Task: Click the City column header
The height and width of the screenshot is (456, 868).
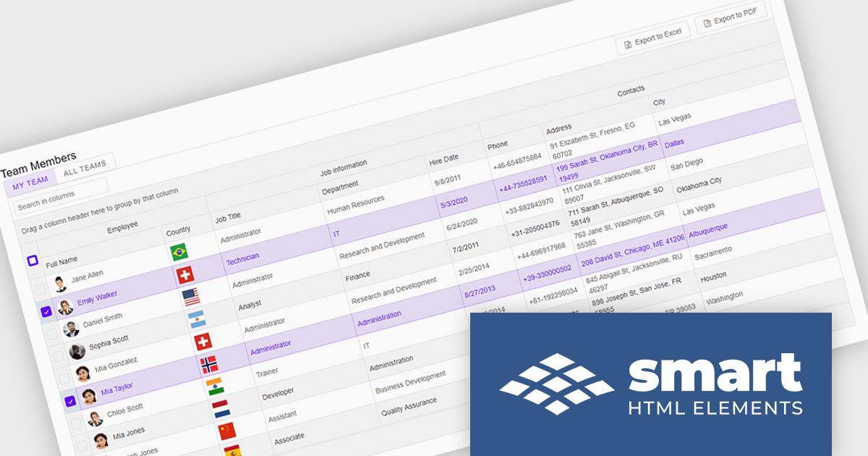Action: point(659,101)
